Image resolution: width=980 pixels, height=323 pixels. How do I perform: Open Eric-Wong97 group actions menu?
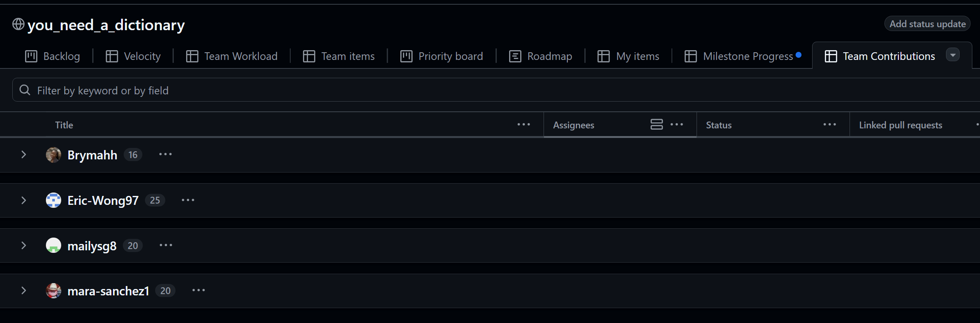click(188, 200)
